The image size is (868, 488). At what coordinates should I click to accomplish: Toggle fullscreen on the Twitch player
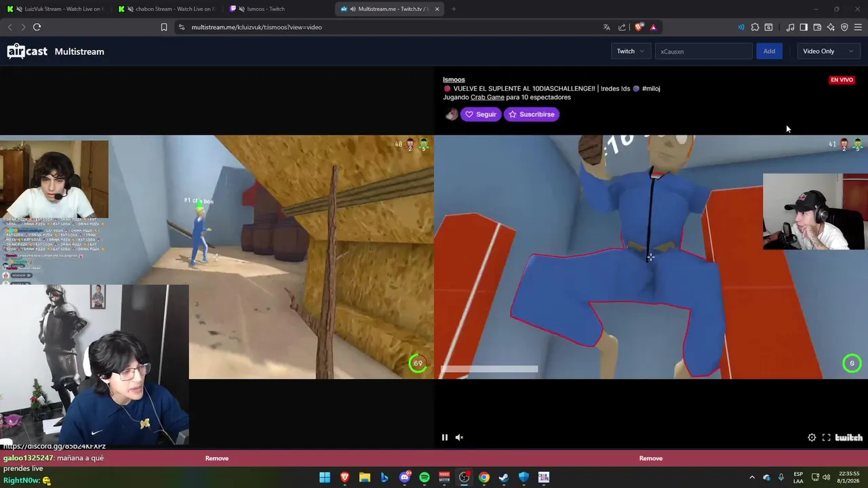pyautogui.click(x=826, y=437)
